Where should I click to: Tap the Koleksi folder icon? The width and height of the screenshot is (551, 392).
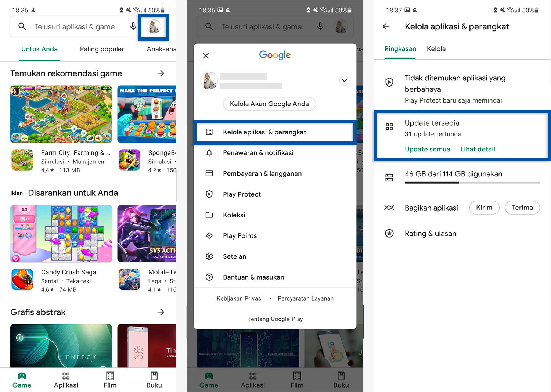click(x=209, y=215)
